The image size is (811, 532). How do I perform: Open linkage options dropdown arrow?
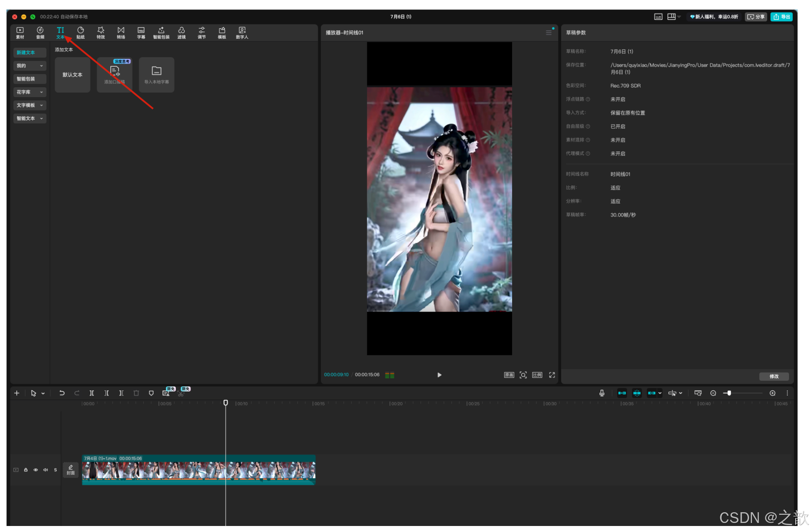pos(660,393)
